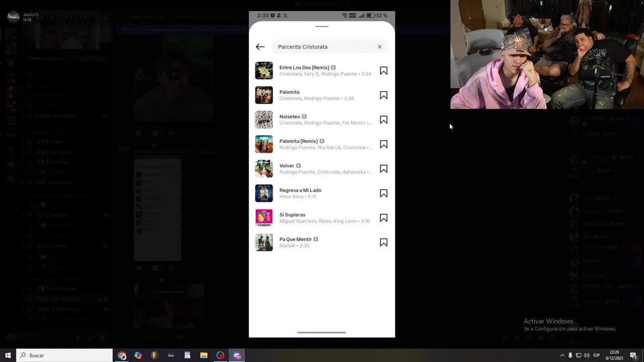
Task: Select 'Regresa a Mi Lado' title
Action: [x=300, y=190]
